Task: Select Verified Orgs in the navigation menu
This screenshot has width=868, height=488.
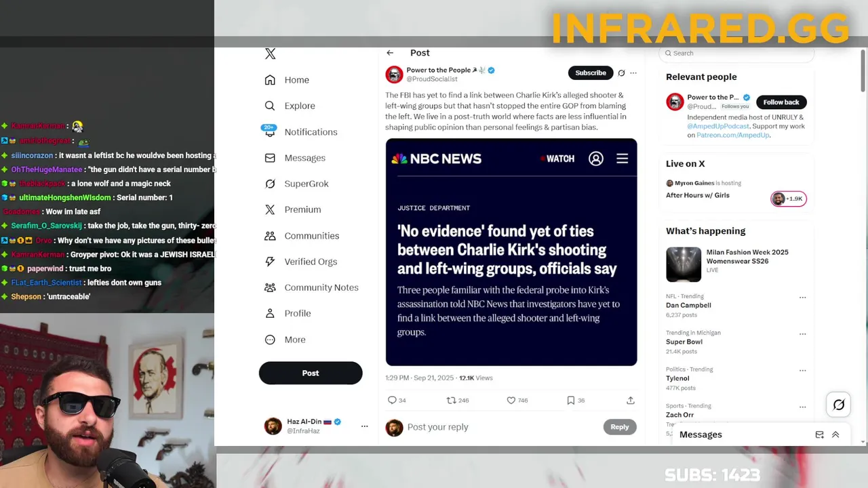Action: pos(311,262)
